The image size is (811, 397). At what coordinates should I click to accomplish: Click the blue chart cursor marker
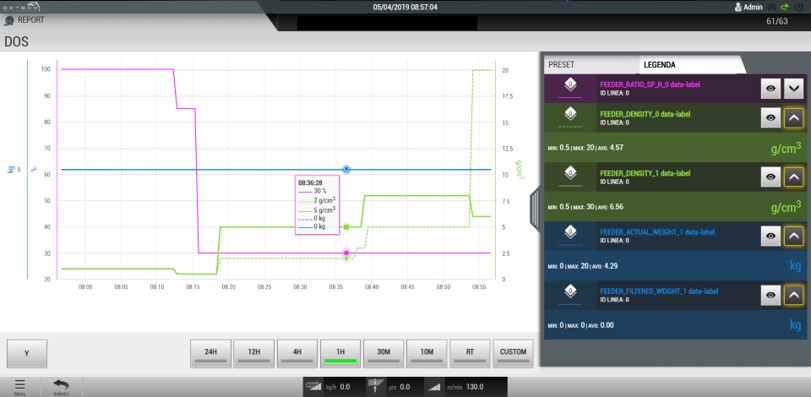pos(347,170)
